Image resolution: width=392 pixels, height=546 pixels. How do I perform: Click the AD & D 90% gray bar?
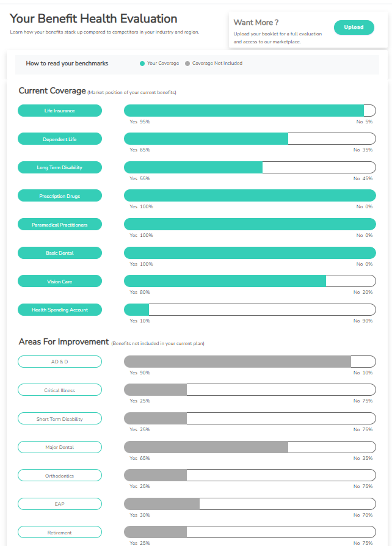pos(250,362)
